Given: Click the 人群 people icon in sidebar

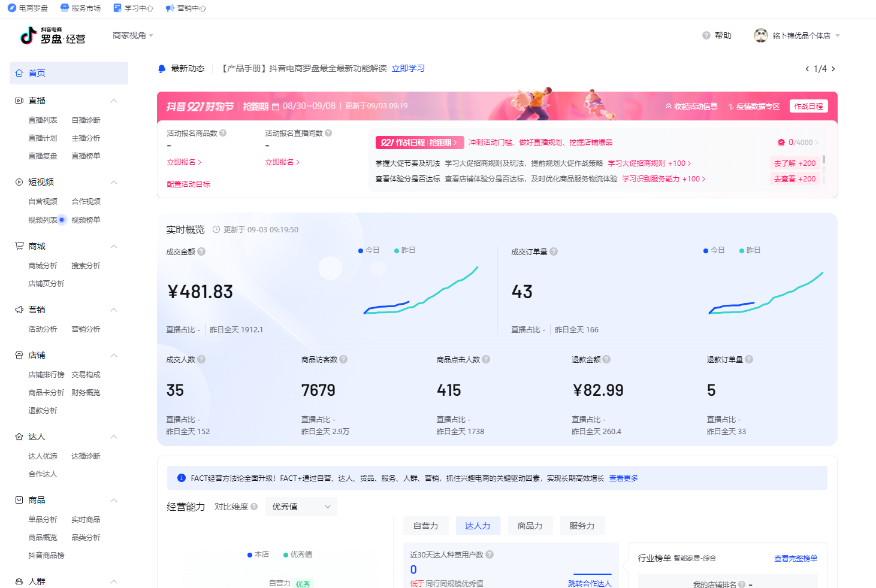Looking at the screenshot, I should point(19,581).
